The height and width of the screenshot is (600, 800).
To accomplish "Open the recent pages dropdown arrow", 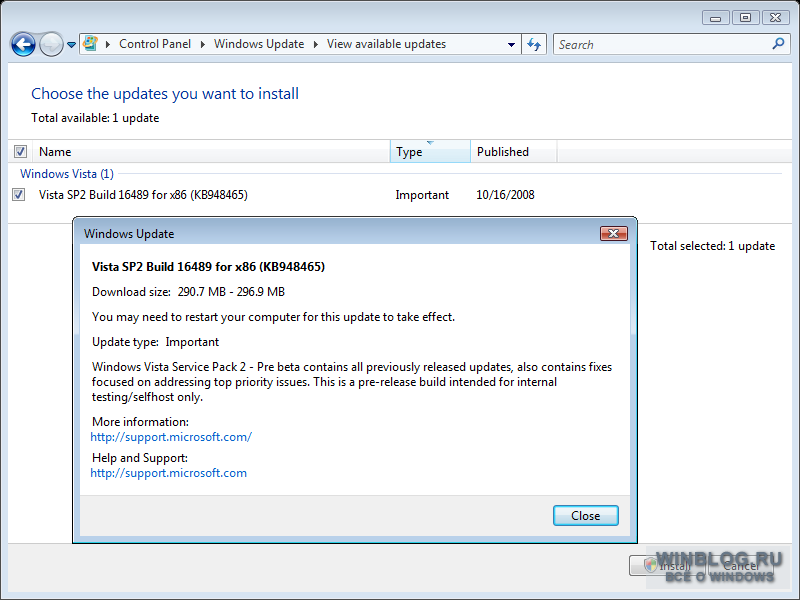I will pyautogui.click(x=71, y=45).
